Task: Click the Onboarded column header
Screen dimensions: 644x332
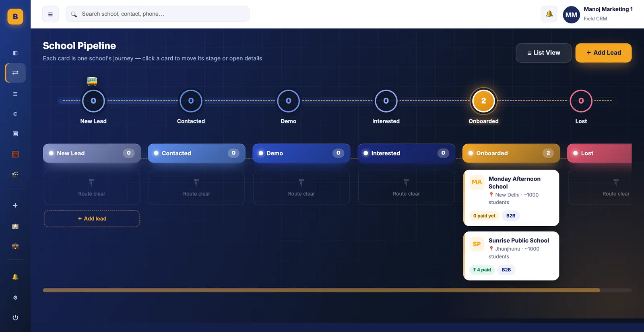Action: 511,153
